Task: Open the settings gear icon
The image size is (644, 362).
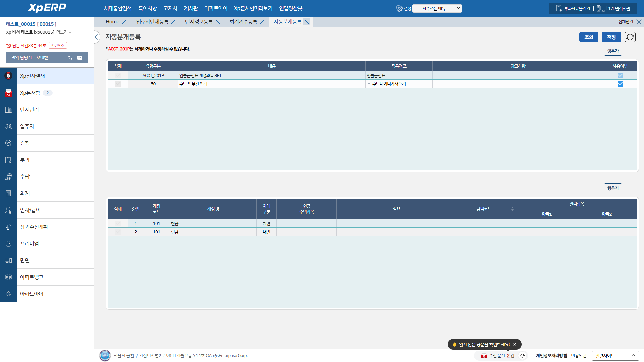Action: pos(399,8)
